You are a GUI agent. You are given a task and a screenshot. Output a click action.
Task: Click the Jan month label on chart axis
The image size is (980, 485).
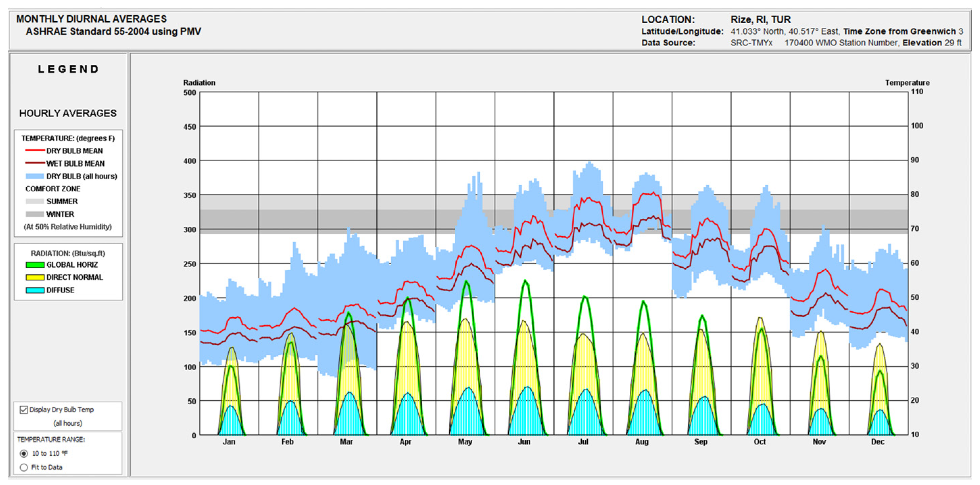pyautogui.click(x=229, y=442)
